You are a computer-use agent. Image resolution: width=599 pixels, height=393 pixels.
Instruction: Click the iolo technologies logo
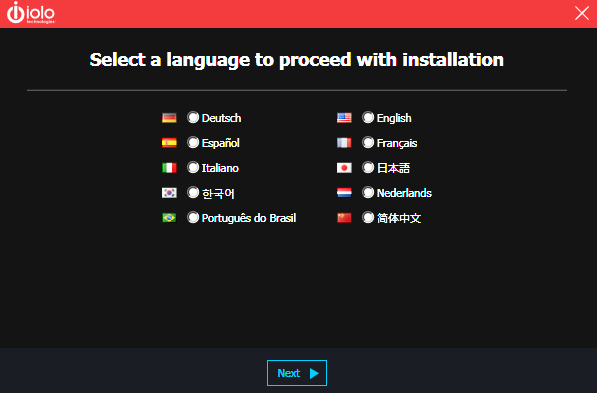(31, 13)
